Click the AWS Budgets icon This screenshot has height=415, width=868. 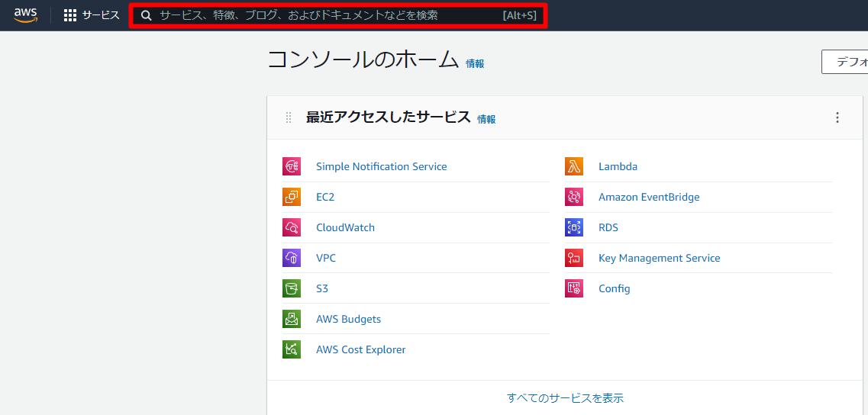pos(292,320)
